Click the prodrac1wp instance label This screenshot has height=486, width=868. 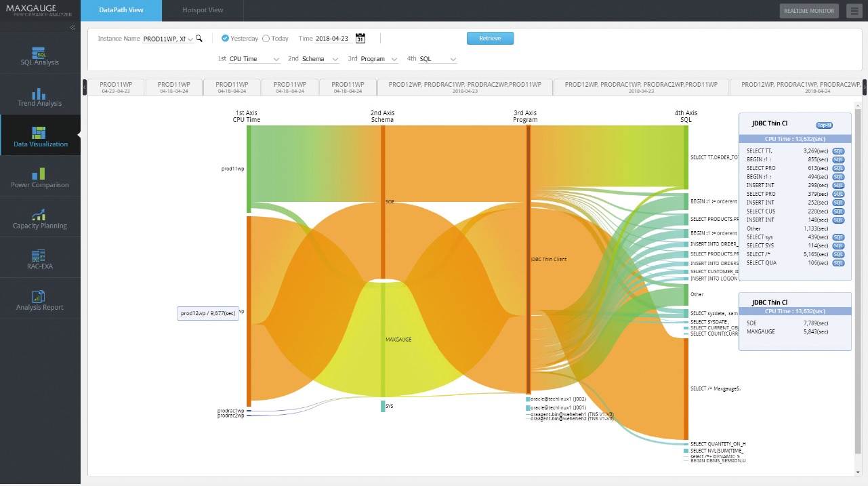point(230,411)
